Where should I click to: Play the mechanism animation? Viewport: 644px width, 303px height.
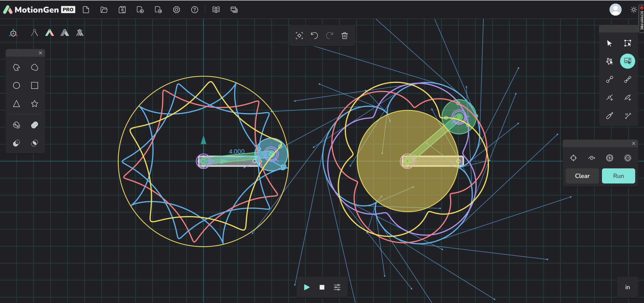click(307, 287)
